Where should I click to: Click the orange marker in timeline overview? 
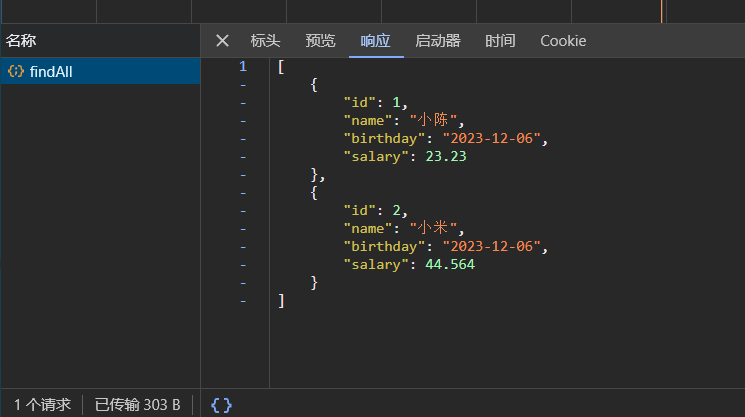(661, 11)
